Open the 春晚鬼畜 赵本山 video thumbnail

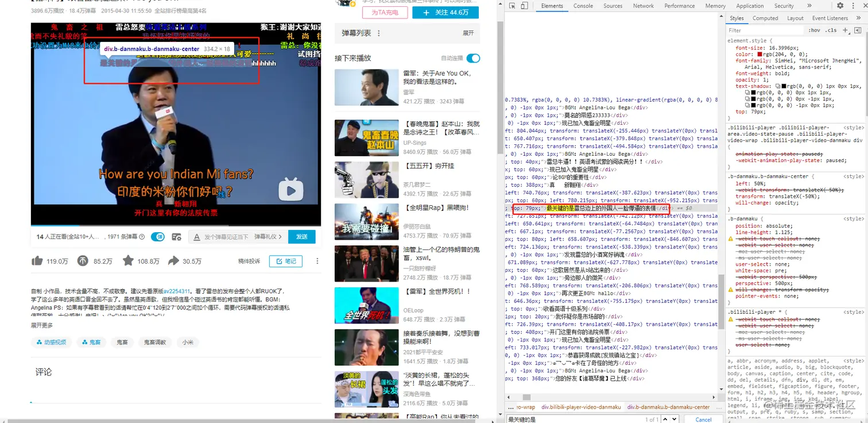(366, 137)
